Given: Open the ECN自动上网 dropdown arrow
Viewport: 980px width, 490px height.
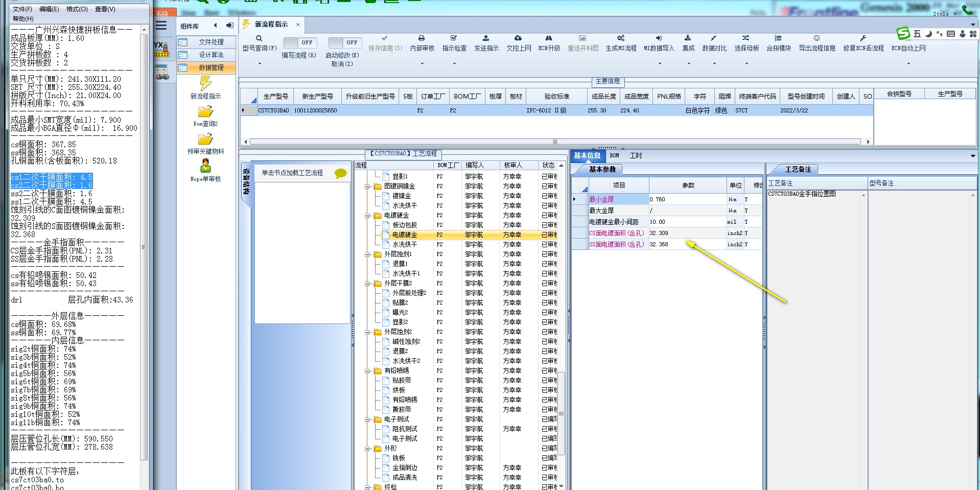Looking at the screenshot, I should [908, 64].
